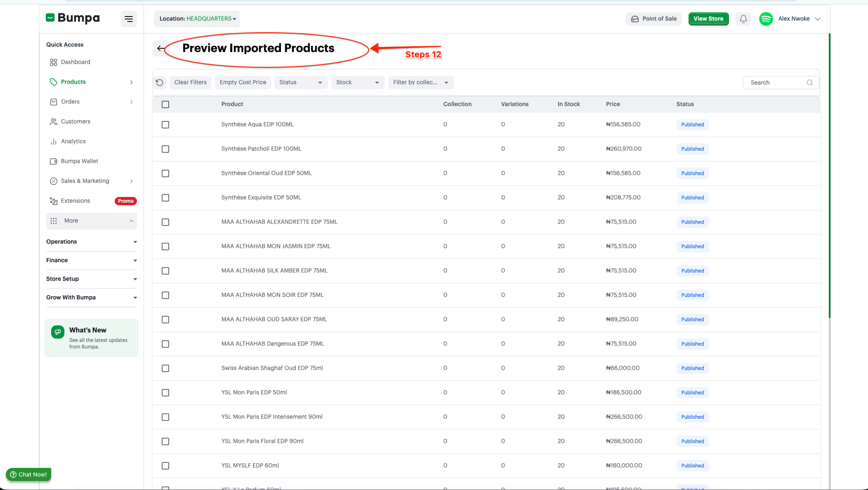Click the hamburger menu icon
This screenshot has width=868, height=490.
click(128, 19)
